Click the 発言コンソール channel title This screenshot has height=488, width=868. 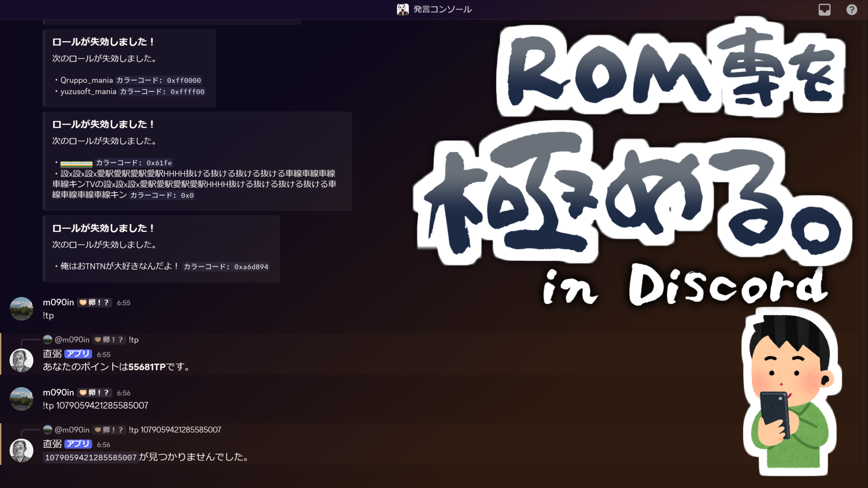tap(442, 9)
